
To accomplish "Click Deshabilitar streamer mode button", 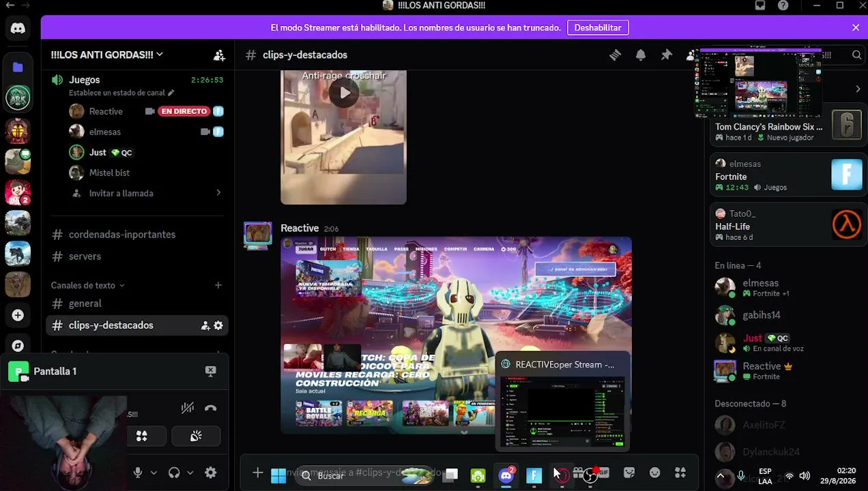I will pyautogui.click(x=597, y=28).
